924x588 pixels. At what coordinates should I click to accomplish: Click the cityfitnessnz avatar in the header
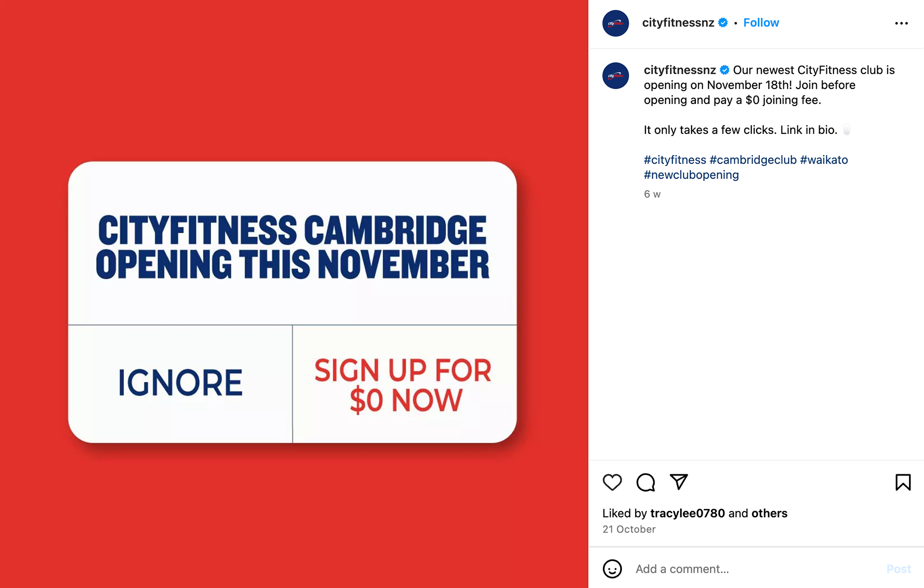click(x=616, y=23)
